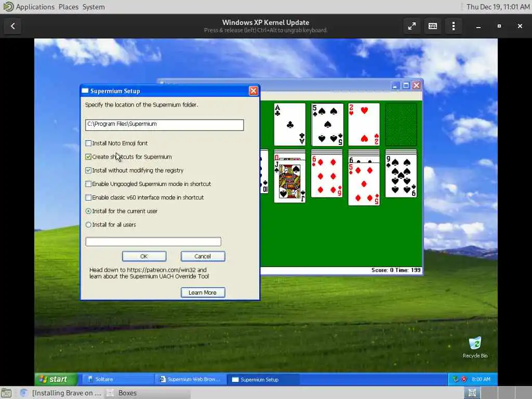Image resolution: width=532 pixels, height=399 pixels.
Task: Enable Ungoogled Supermium mode in shortcut
Action: tap(88, 184)
